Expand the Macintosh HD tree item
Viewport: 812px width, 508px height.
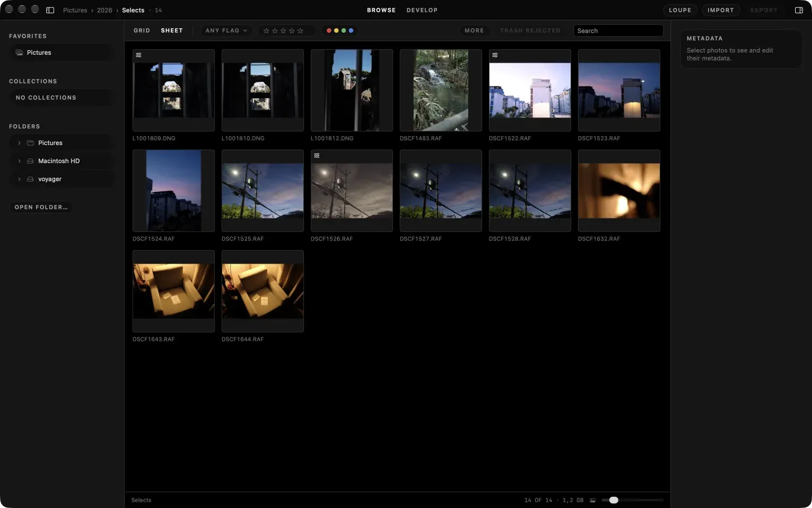click(19, 161)
